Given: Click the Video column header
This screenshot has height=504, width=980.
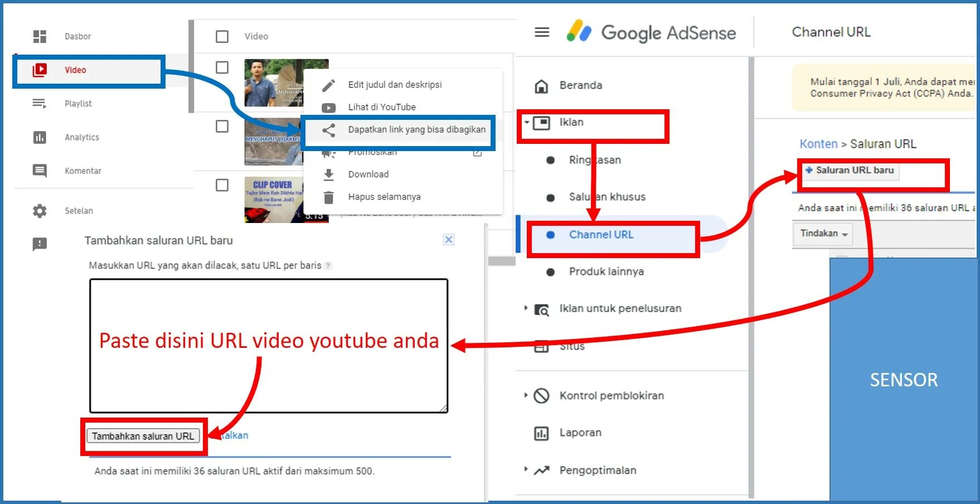Looking at the screenshot, I should (256, 36).
